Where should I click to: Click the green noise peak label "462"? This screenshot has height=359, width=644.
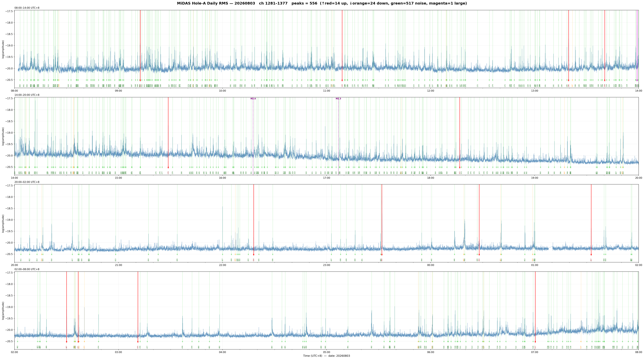click(x=17, y=347)
